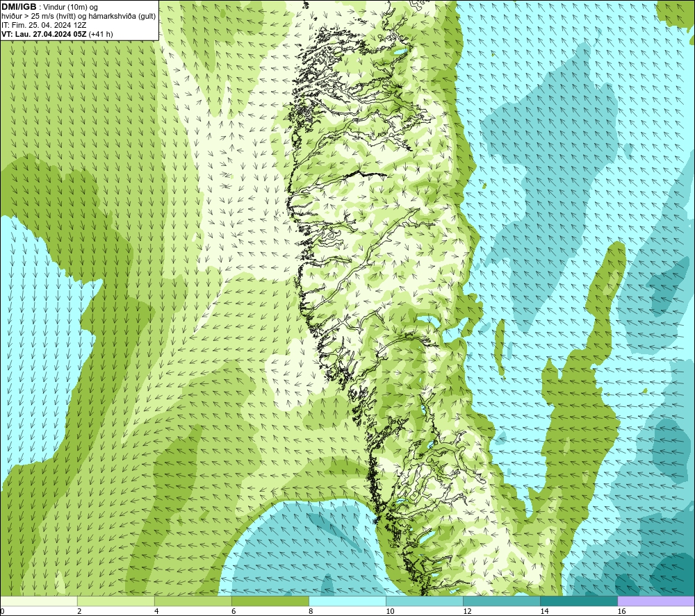
Task: Click the light cyan 8–10 m/s legend swatch
Action: [347, 601]
